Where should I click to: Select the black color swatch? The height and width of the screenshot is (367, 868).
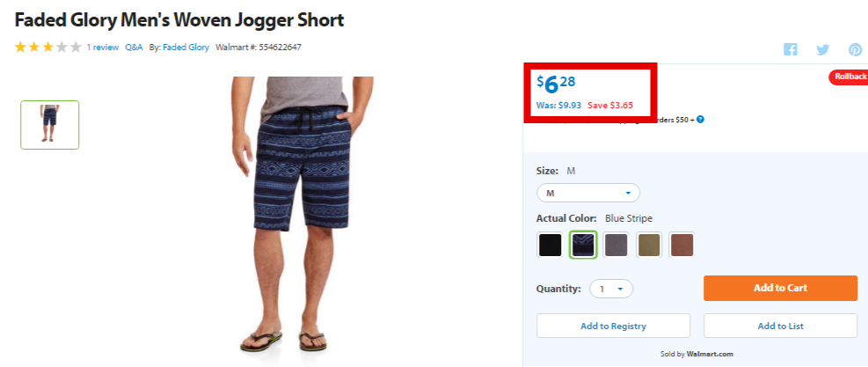(550, 245)
